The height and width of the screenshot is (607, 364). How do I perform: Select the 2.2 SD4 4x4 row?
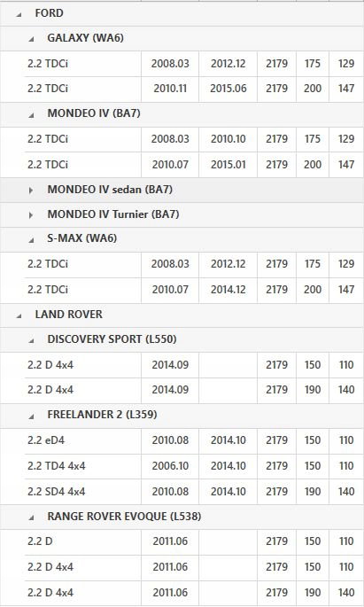click(193, 491)
